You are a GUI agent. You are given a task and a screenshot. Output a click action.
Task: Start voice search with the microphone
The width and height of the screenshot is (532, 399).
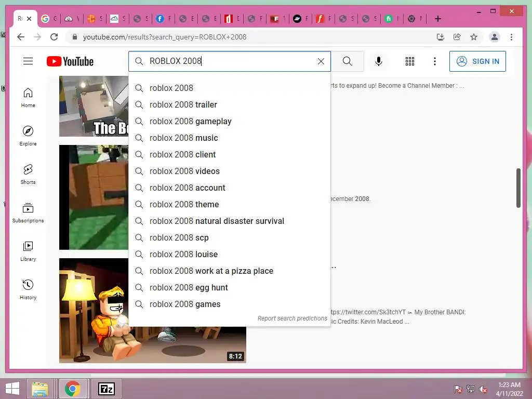[379, 61]
